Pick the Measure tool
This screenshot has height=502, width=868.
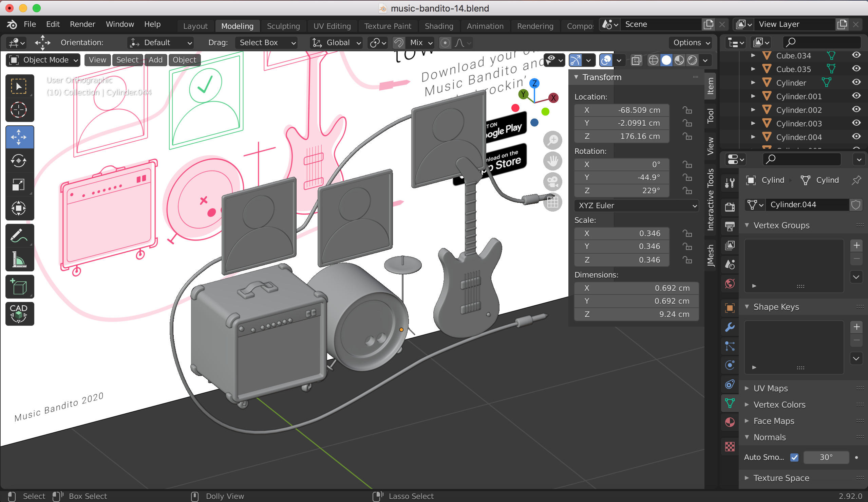coord(19,259)
